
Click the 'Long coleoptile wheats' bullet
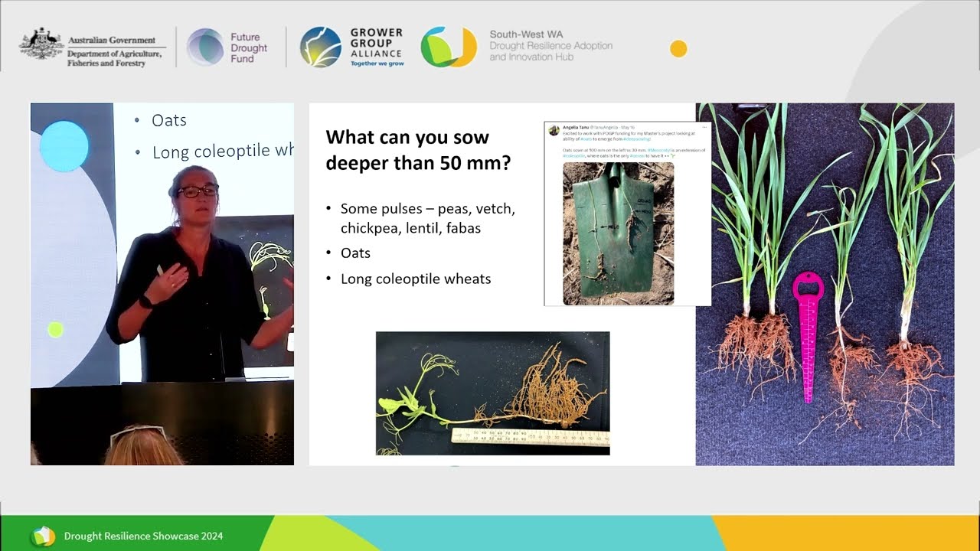click(416, 279)
